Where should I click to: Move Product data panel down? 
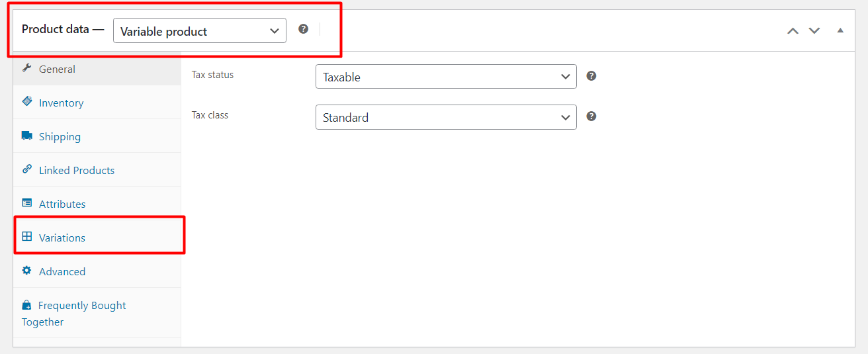point(814,30)
